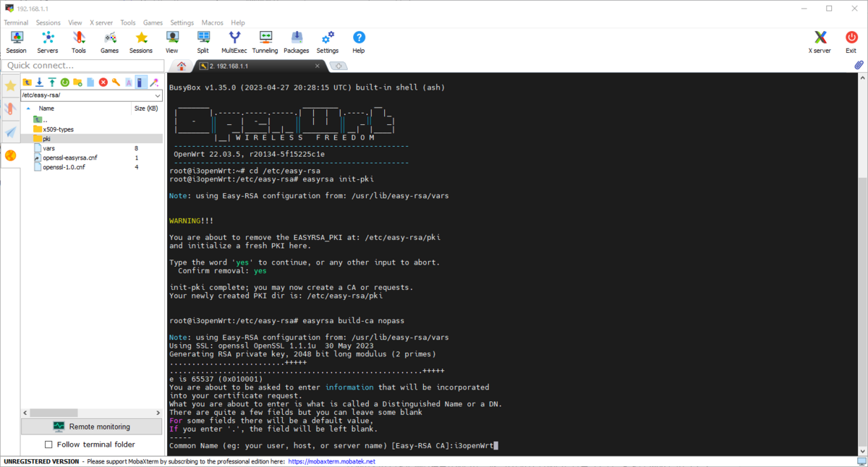Select the Sftp sidebar orange globe tab
The width and height of the screenshot is (868, 467).
click(10, 155)
